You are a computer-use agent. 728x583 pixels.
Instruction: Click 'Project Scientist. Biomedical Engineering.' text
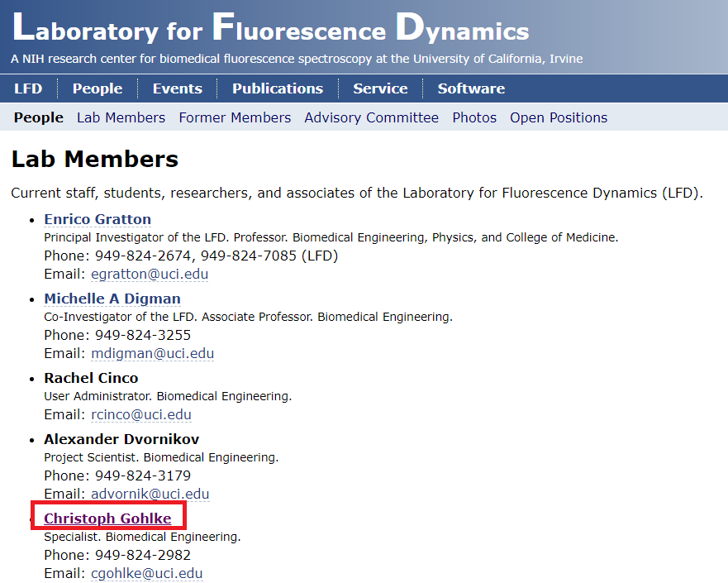161,457
